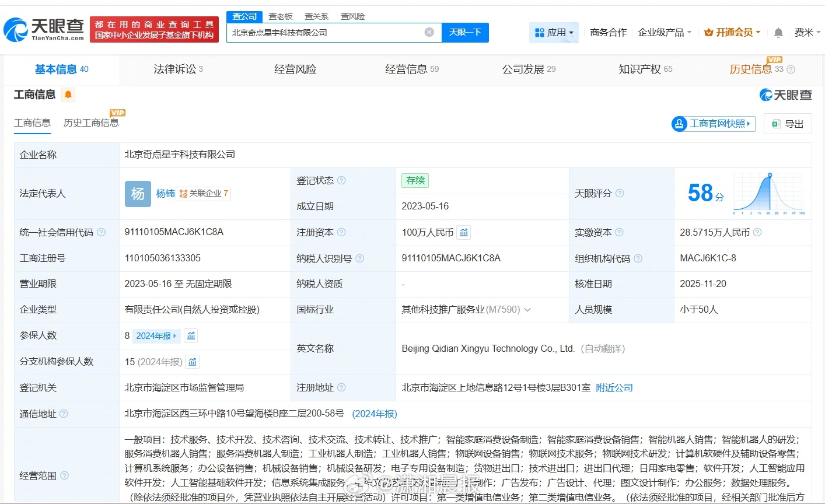The image size is (825, 504).
Task: Click help icon beside 统一社会信用代码
Action: pyautogui.click(x=102, y=232)
